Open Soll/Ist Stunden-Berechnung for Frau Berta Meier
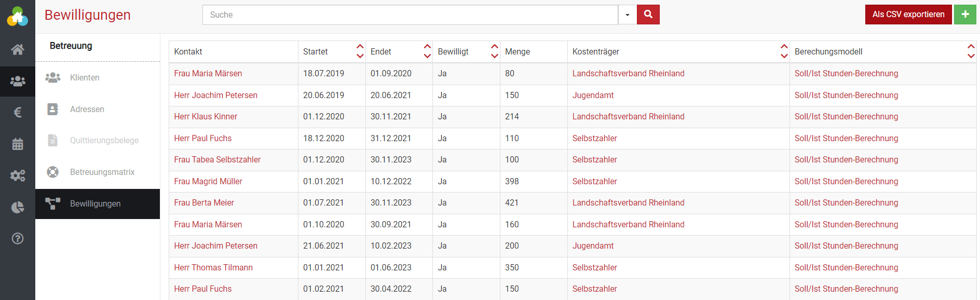This screenshot has height=300, width=980. [x=846, y=203]
